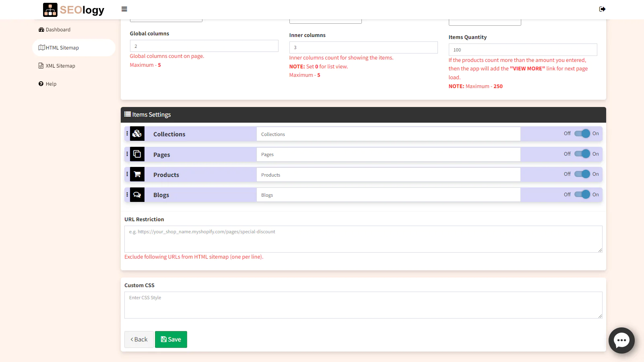Click the Collections row title
The width and height of the screenshot is (644, 362).
pos(169,134)
